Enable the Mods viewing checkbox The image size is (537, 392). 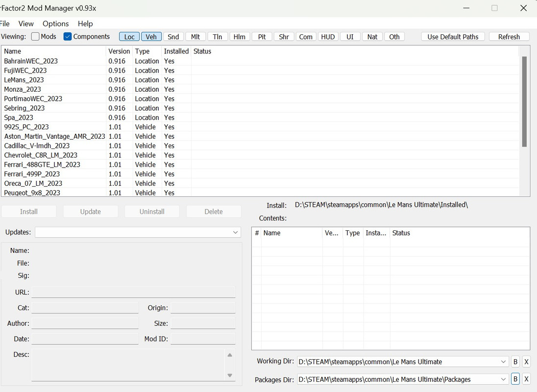(x=35, y=37)
